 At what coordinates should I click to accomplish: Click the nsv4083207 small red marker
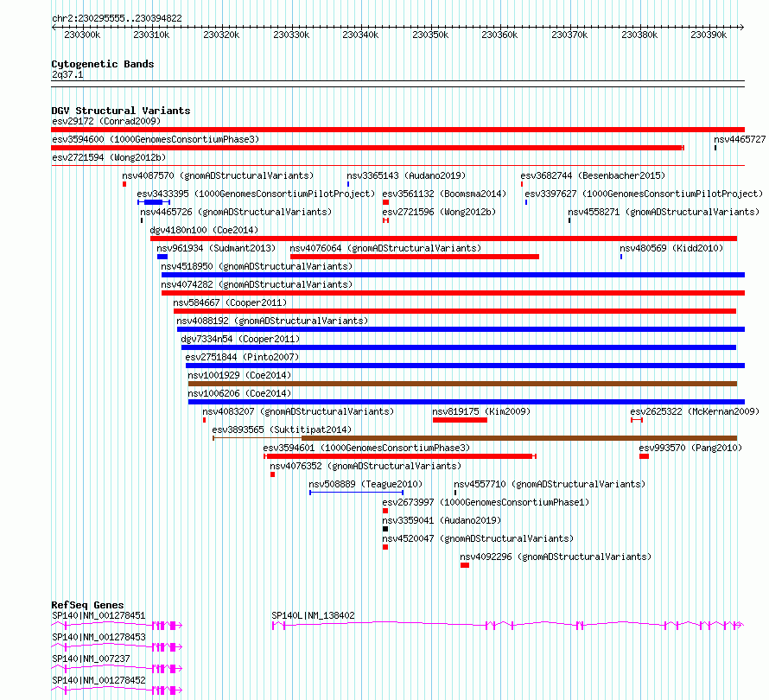pyautogui.click(x=205, y=420)
